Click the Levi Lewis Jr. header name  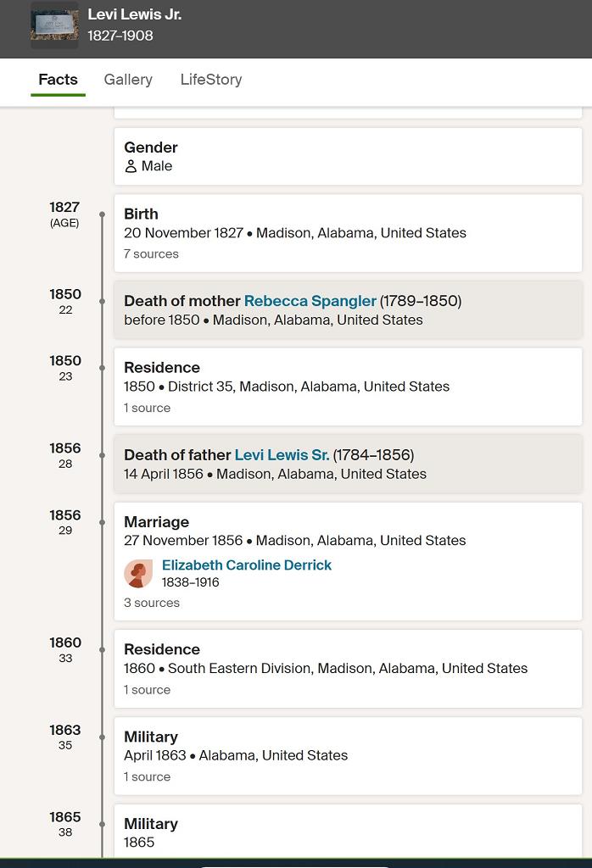coord(134,14)
